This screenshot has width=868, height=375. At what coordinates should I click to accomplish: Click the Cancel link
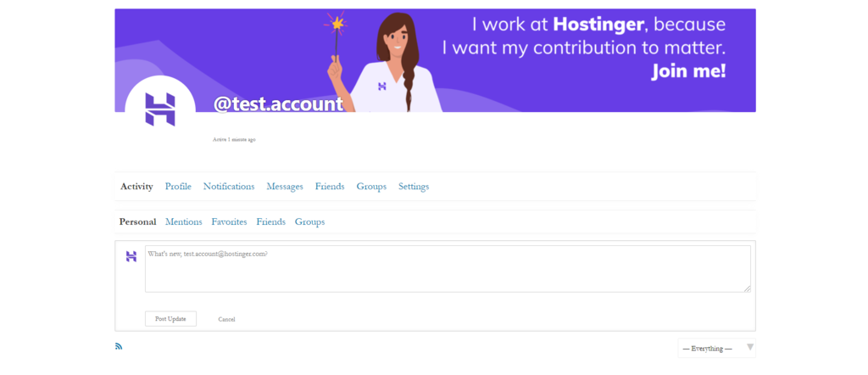click(226, 320)
